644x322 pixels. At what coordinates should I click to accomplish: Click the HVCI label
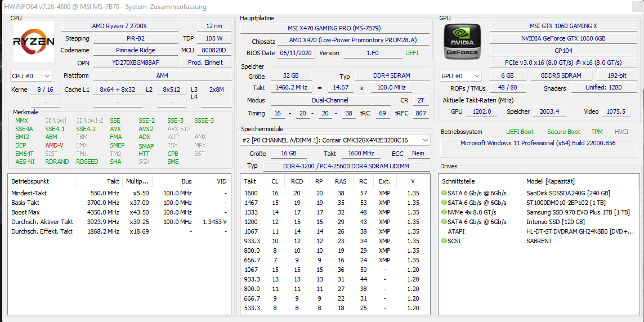621,132
